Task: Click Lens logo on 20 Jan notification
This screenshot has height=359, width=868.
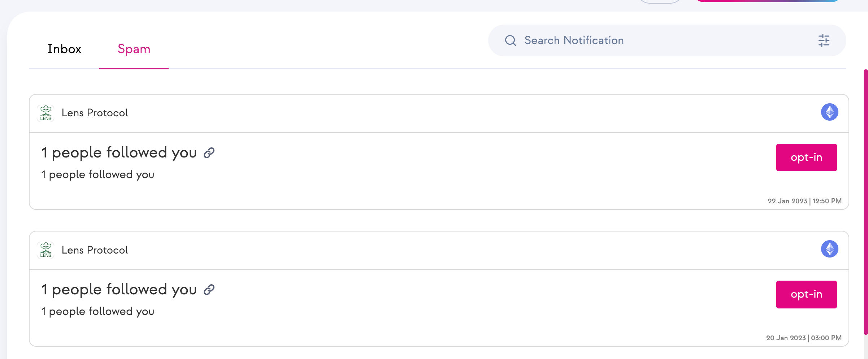Action: [x=46, y=250]
